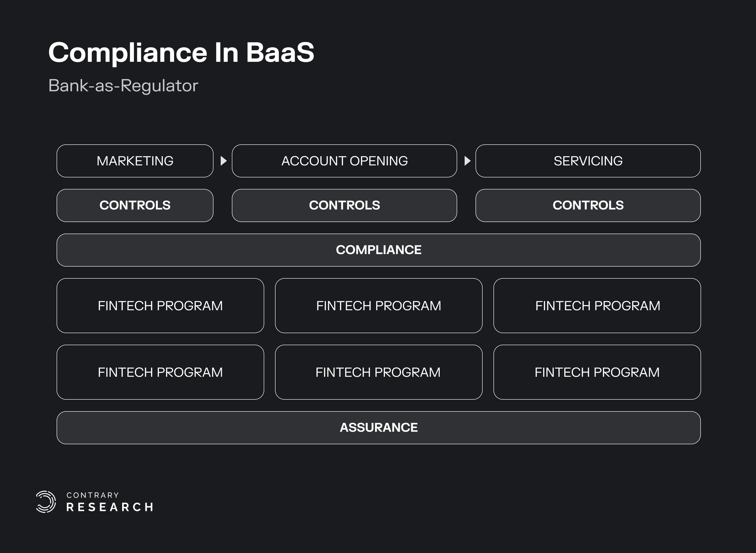Click the CONTROLS box below SERVICING
Screen dimensions: 756x553
pyautogui.click(x=588, y=205)
